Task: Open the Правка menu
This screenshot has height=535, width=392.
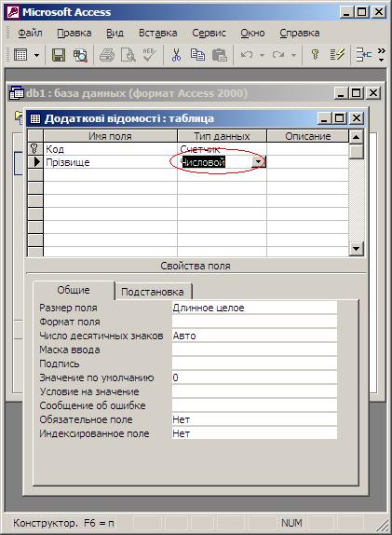Action: coord(74,33)
